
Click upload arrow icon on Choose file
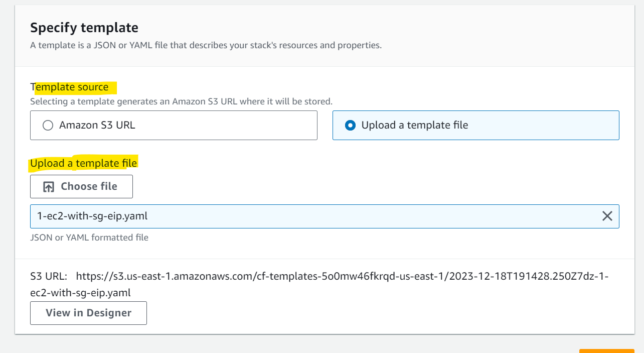[x=49, y=187]
